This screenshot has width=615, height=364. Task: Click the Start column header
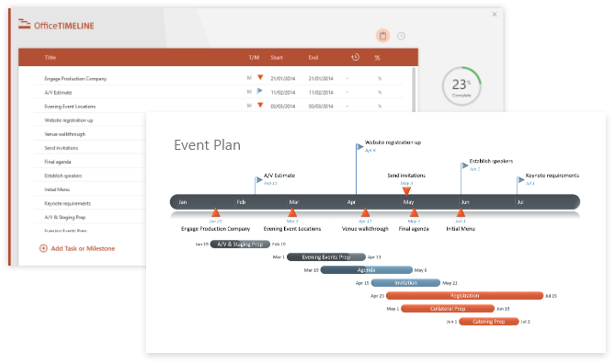[x=277, y=57]
